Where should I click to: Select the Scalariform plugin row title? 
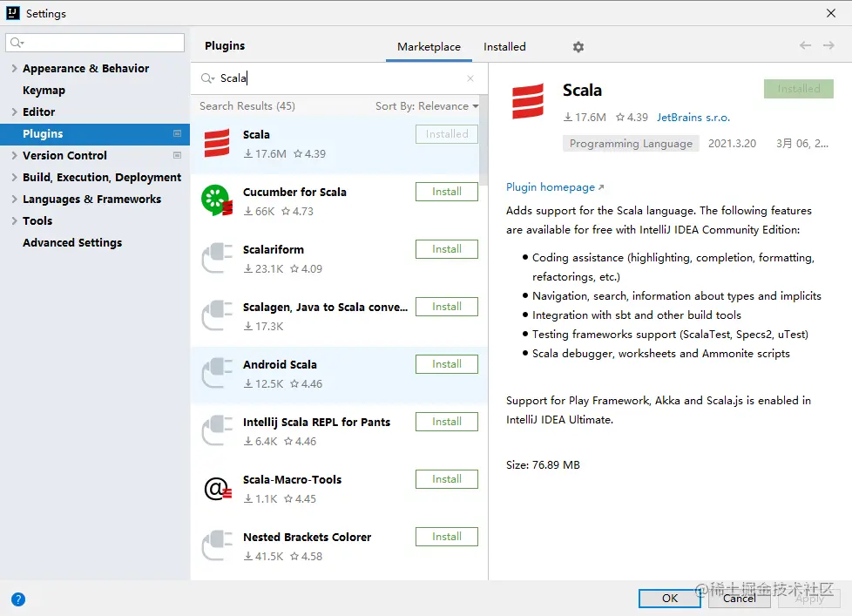click(x=274, y=250)
